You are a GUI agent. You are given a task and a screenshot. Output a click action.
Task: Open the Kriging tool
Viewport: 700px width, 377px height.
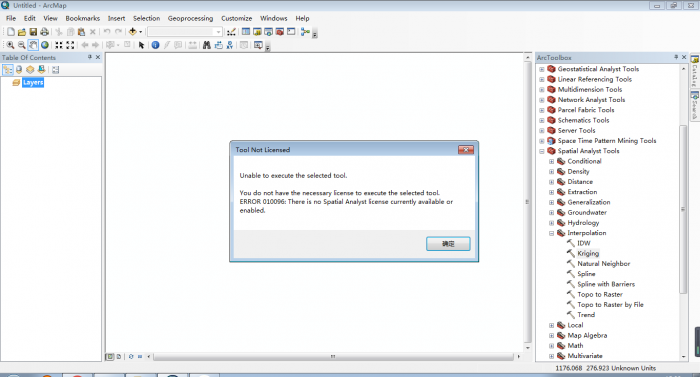588,253
